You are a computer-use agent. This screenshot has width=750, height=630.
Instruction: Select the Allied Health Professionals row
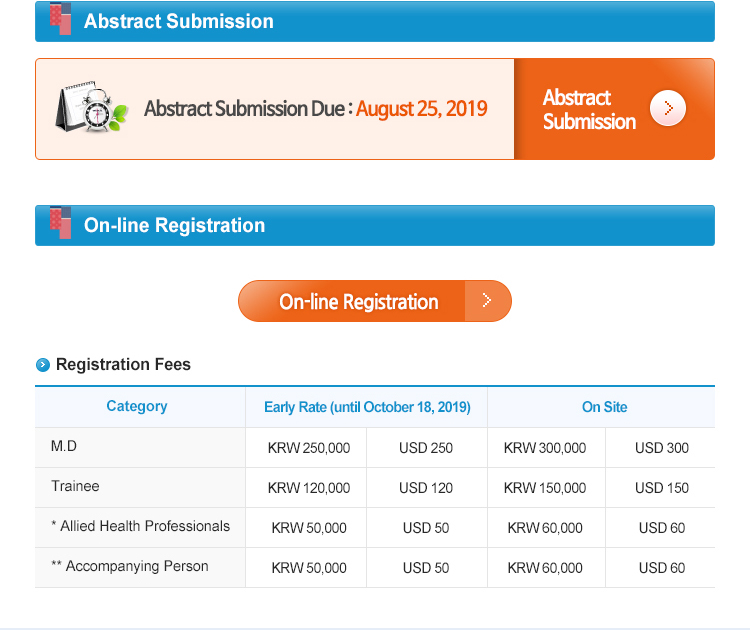(x=375, y=528)
